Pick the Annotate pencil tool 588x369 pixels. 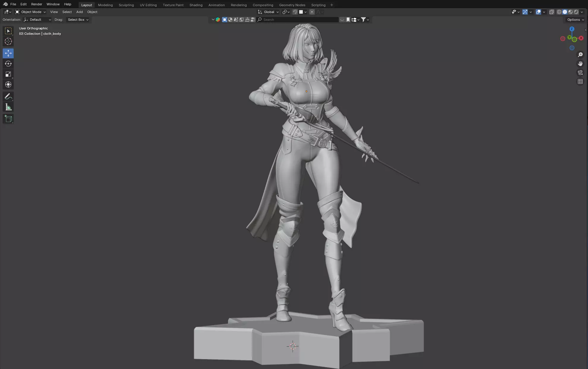pos(8,97)
